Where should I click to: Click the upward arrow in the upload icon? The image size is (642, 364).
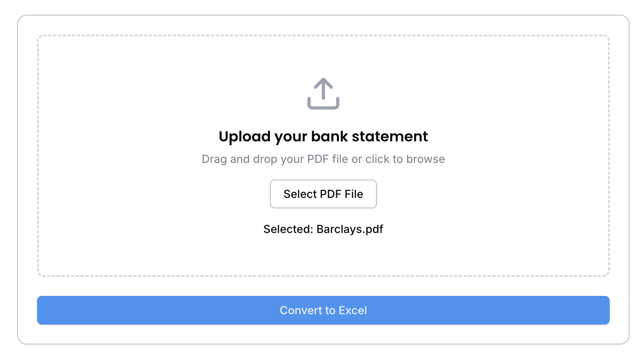[x=323, y=88]
